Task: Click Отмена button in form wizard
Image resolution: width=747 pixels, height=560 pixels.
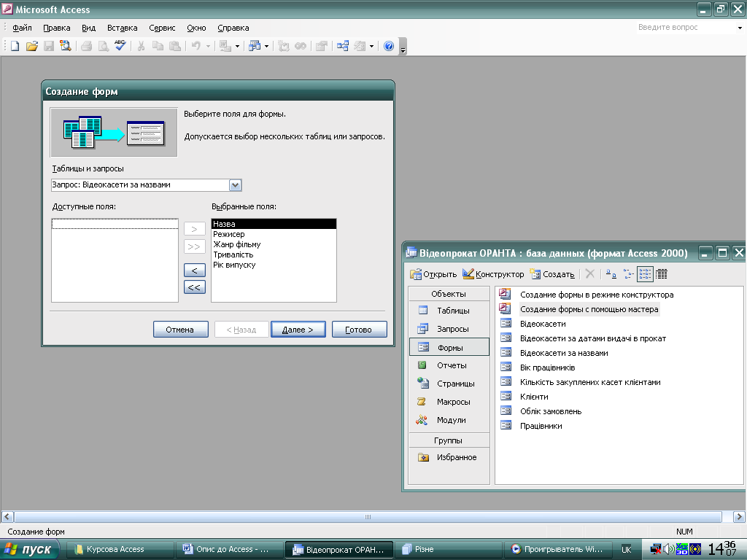Action: 181,330
